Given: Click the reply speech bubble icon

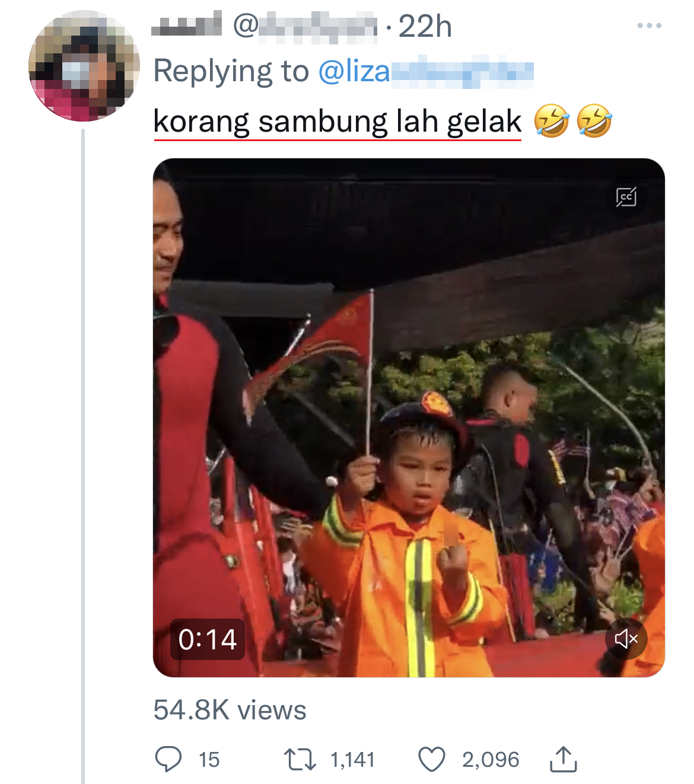Looking at the screenshot, I should [x=168, y=759].
